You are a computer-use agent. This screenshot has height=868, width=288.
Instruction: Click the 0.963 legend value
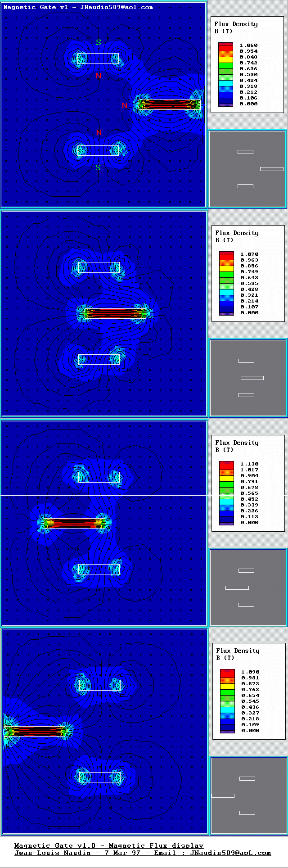coord(249,260)
